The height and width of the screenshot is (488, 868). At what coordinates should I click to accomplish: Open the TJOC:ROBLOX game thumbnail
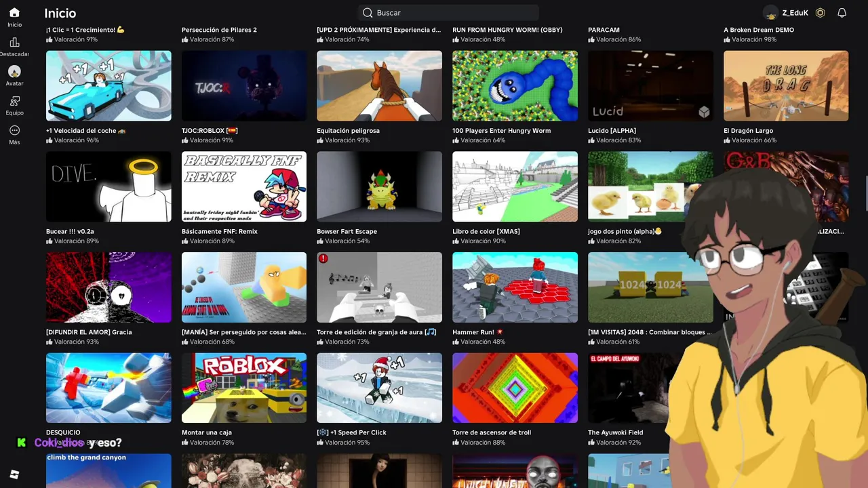[244, 86]
